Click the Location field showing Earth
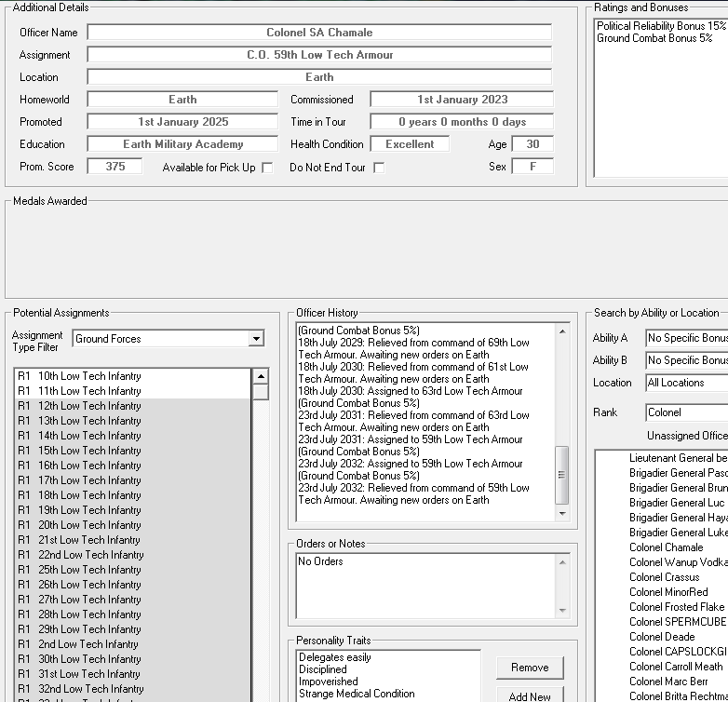The image size is (728, 702). 319,77
